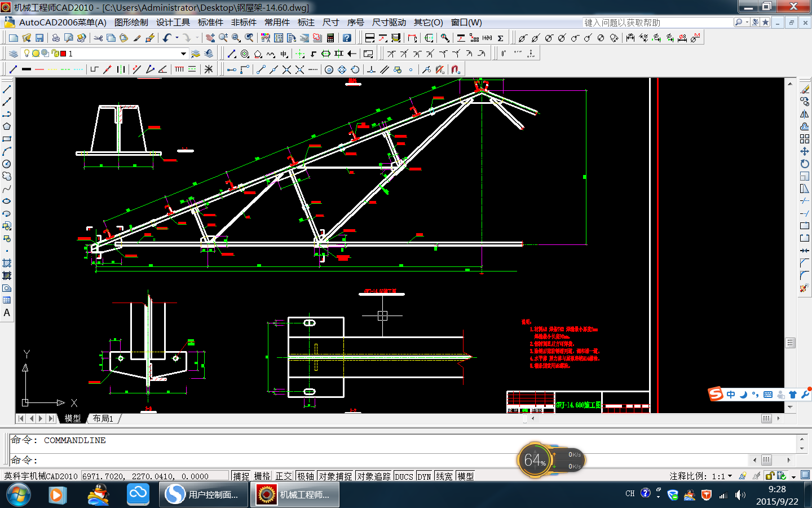Image resolution: width=812 pixels, height=508 pixels.
Task: Click the red layer color swatch
Action: pyautogui.click(x=63, y=54)
